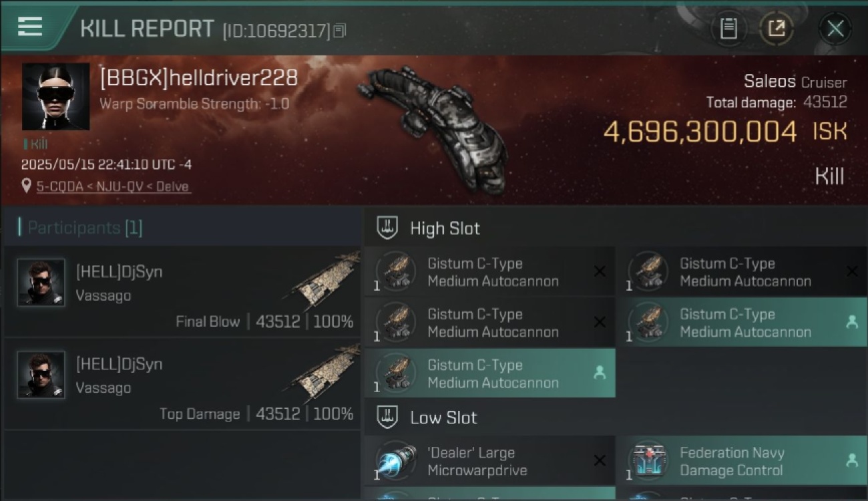Click the Low Slot shield icon
Image resolution: width=868 pixels, height=501 pixels.
pos(388,417)
